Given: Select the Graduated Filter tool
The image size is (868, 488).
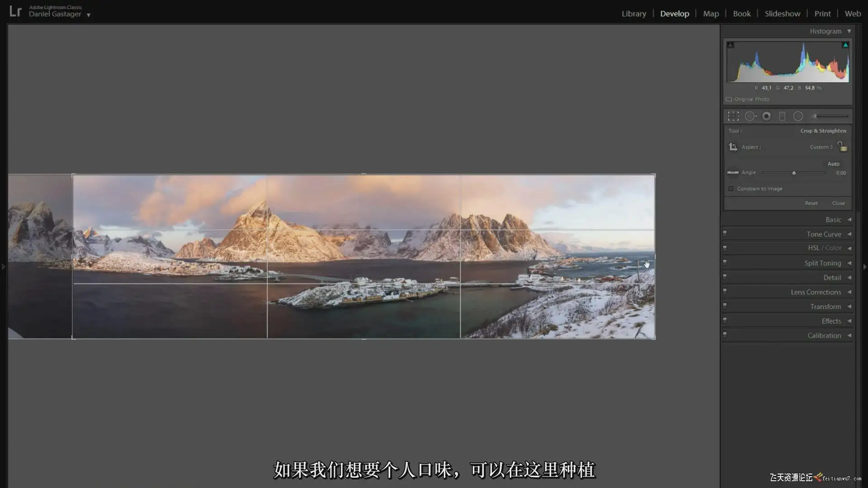Looking at the screenshot, I should (782, 116).
